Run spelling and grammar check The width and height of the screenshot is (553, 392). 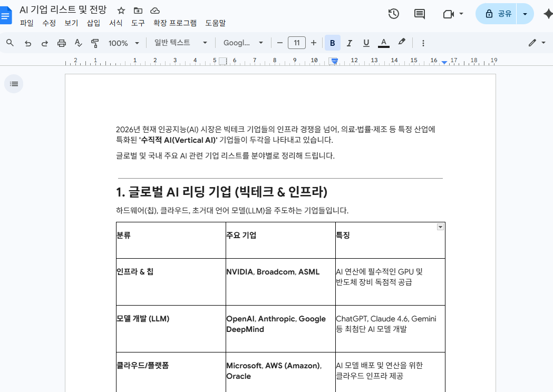point(78,43)
